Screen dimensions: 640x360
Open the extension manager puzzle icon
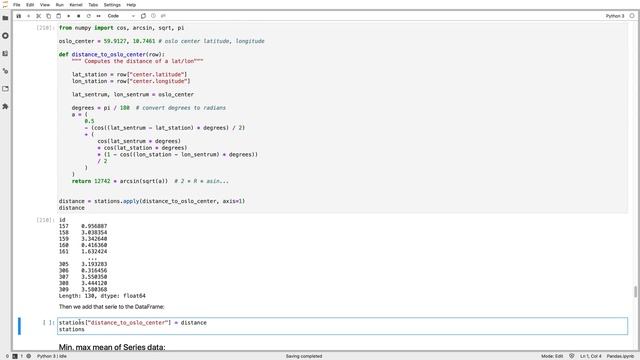(5, 107)
